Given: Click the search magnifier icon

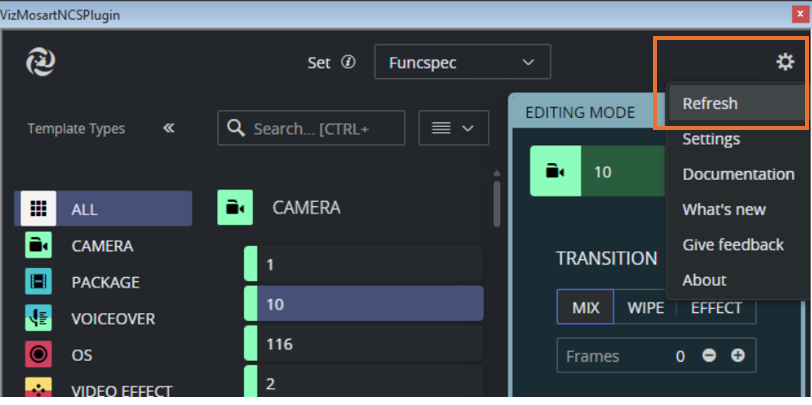Looking at the screenshot, I should pos(236,128).
